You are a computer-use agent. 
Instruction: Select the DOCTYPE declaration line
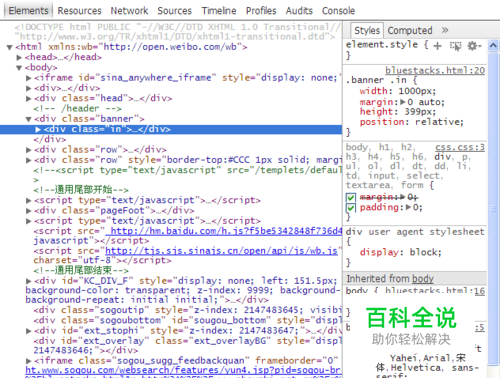coord(177,32)
